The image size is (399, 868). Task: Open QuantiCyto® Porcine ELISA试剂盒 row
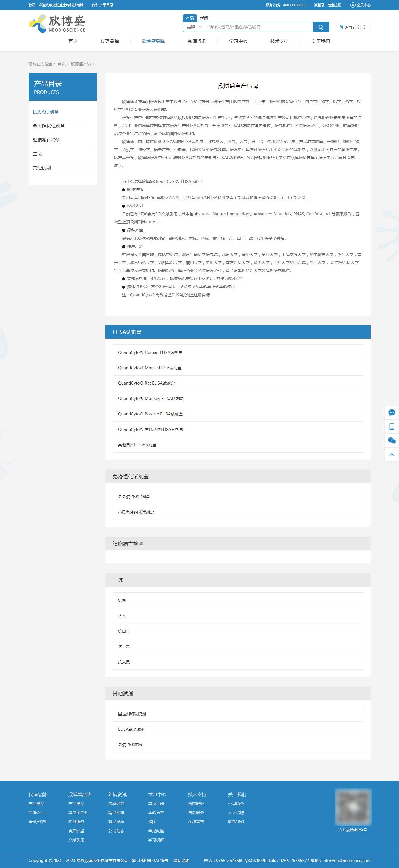[x=238, y=414]
